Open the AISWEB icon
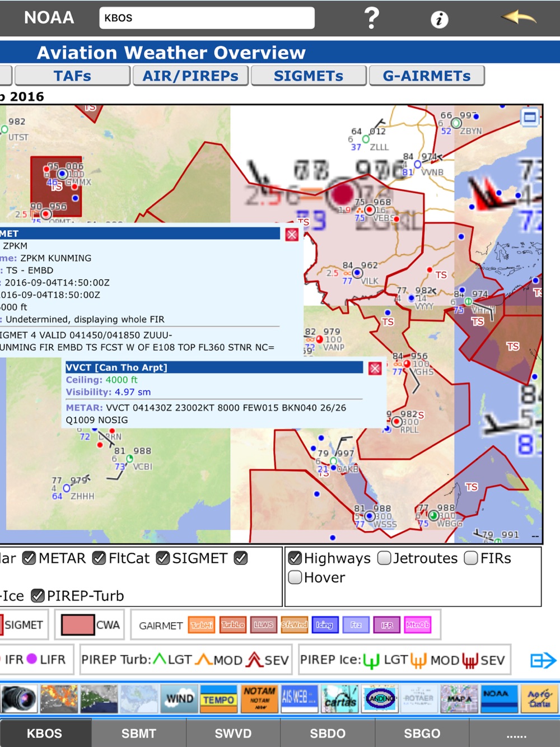The height and width of the screenshot is (747, 560). tap(300, 699)
